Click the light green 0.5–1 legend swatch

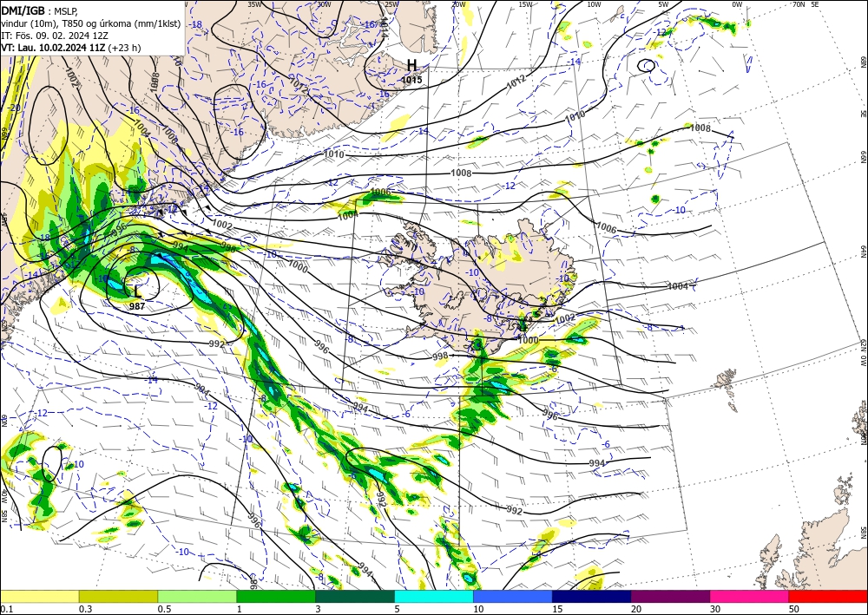point(197,596)
